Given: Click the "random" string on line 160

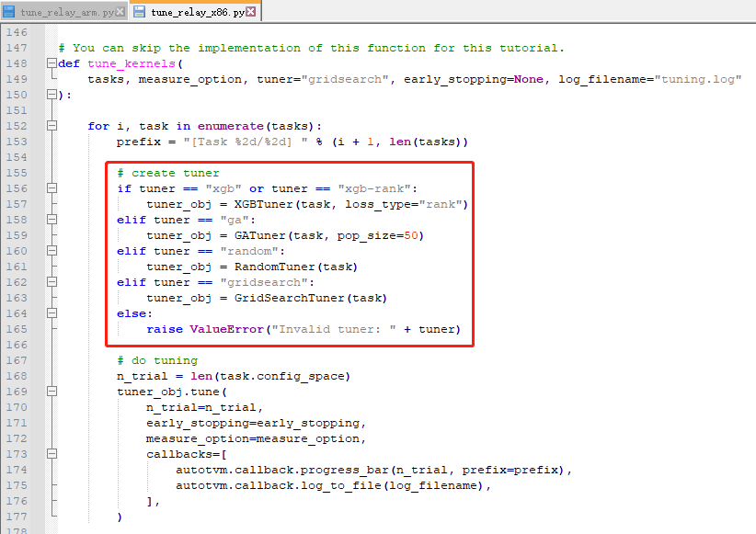Looking at the screenshot, I should tap(249, 251).
